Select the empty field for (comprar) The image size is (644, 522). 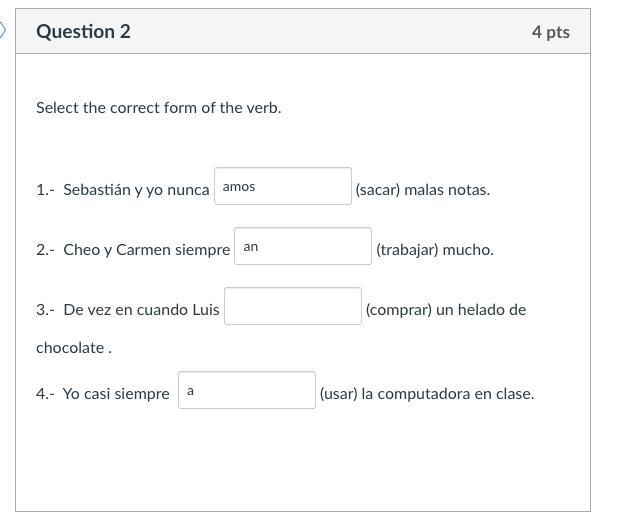coord(293,307)
